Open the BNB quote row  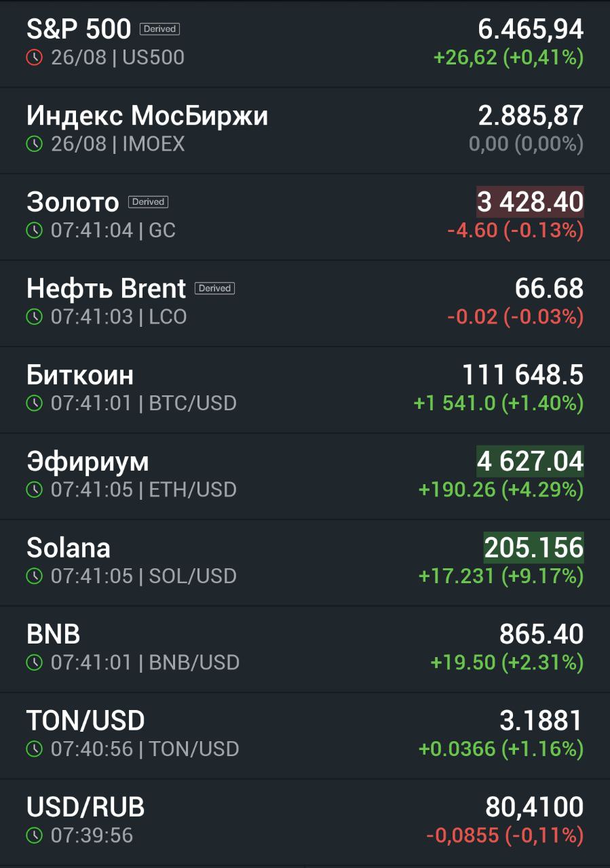tap(305, 649)
